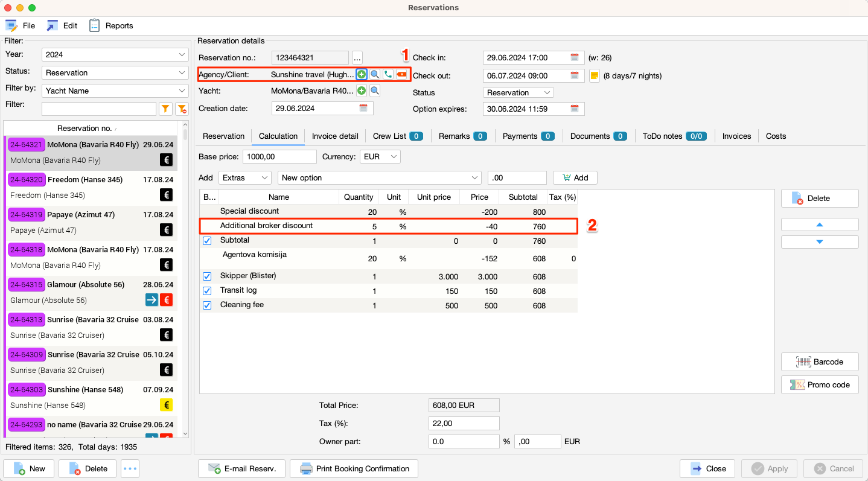Screen dimensions: 868x481
Task: Click the phone icon beside Agency/Client
Action: (x=388, y=74)
